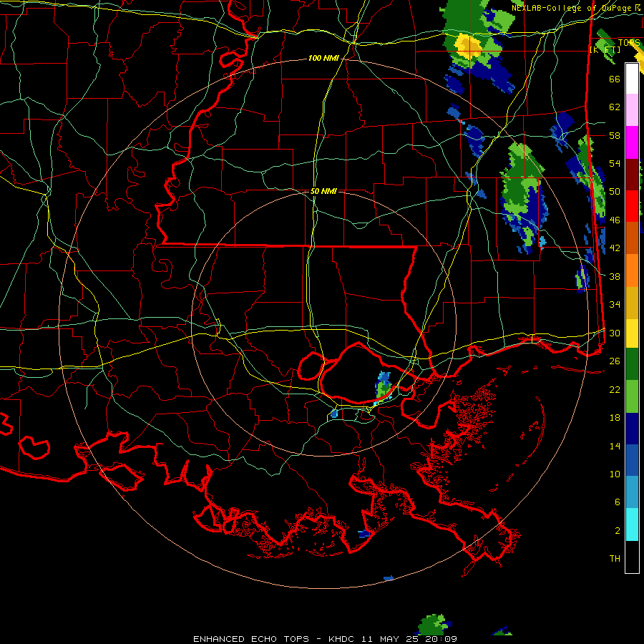This screenshot has width=644, height=644.
Task: Click the '20:09' timestamp
Action: [x=440, y=639]
